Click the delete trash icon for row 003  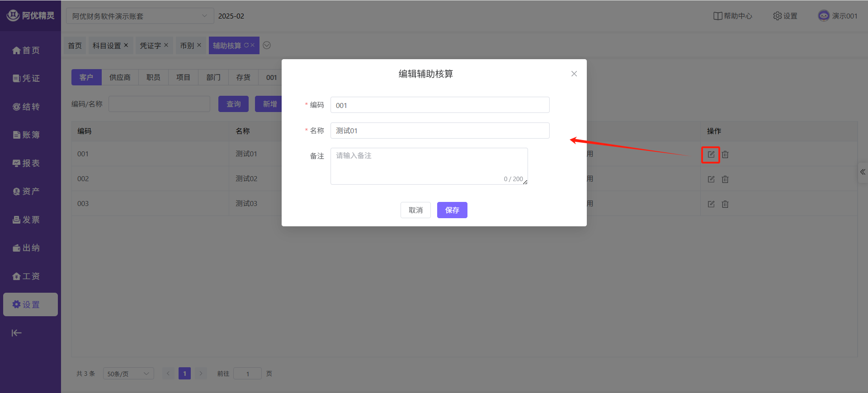point(725,204)
